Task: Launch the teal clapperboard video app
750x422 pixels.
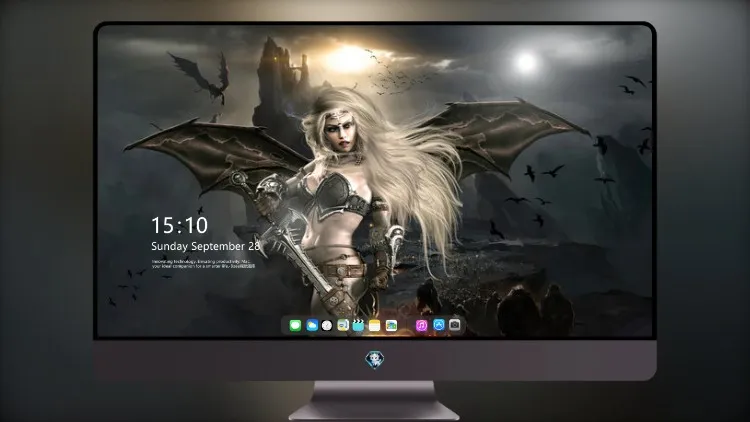Action: [358, 326]
